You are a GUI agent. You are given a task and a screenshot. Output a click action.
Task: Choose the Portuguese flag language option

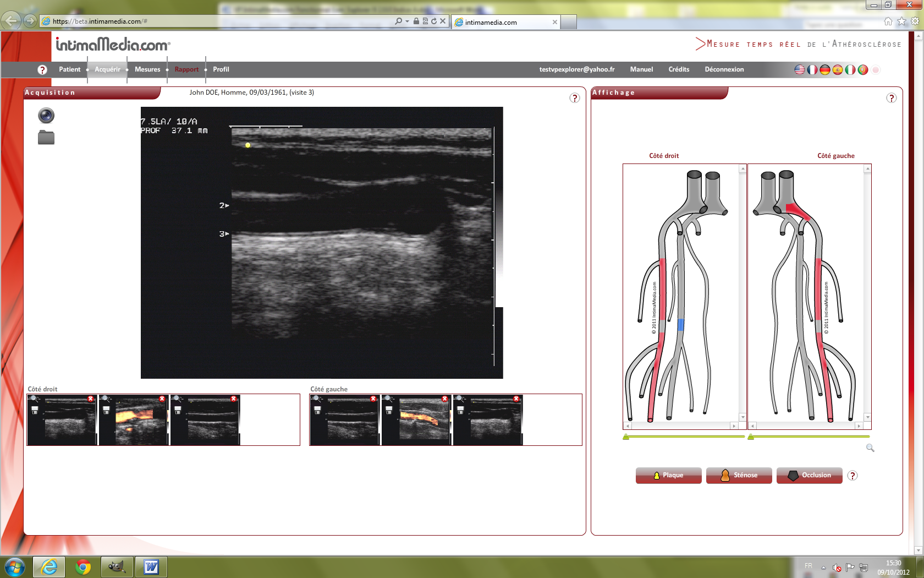[x=862, y=70]
